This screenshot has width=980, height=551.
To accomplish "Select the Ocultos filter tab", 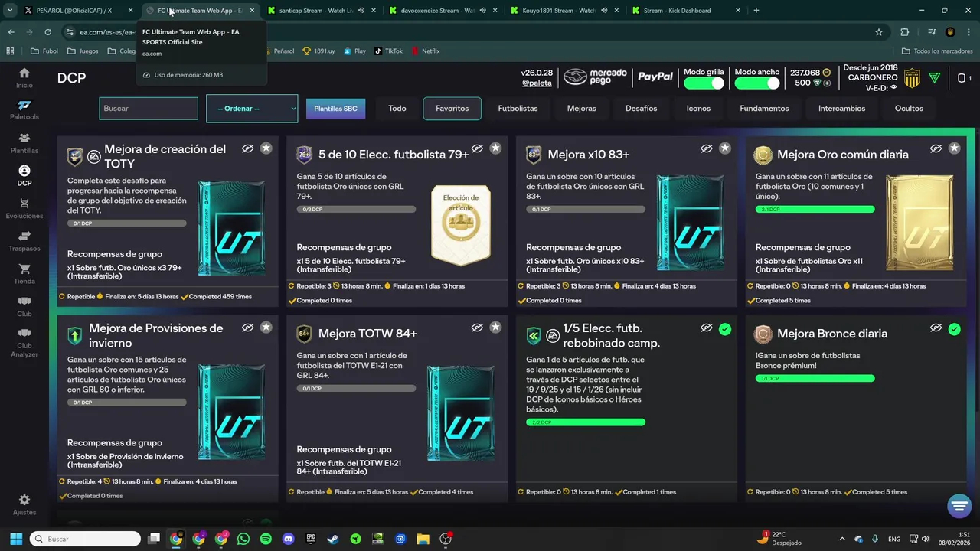I will click(x=909, y=109).
